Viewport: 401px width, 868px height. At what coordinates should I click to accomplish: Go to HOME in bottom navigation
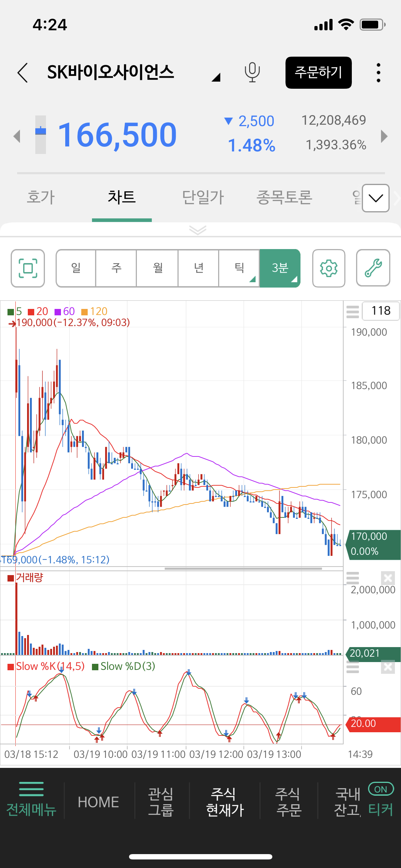point(98,802)
